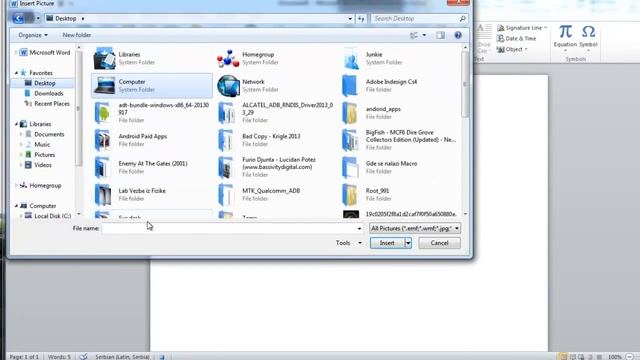
Task: Select Enemy At The Gates (2001) folder icon
Action: (103, 167)
